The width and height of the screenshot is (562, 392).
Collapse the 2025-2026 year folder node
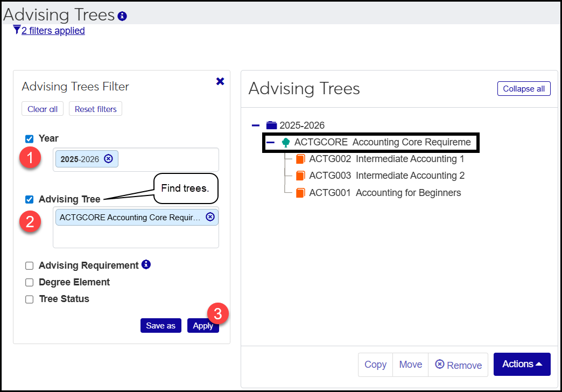(256, 125)
